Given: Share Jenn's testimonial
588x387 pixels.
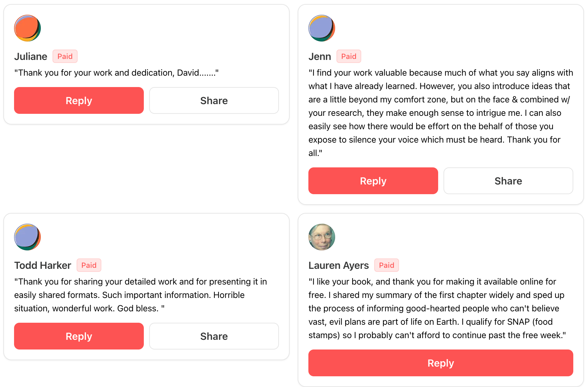Looking at the screenshot, I should pyautogui.click(x=508, y=181).
